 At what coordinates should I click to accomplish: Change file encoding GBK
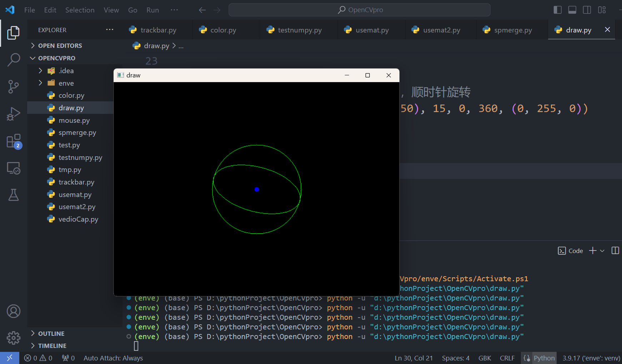[x=485, y=358]
